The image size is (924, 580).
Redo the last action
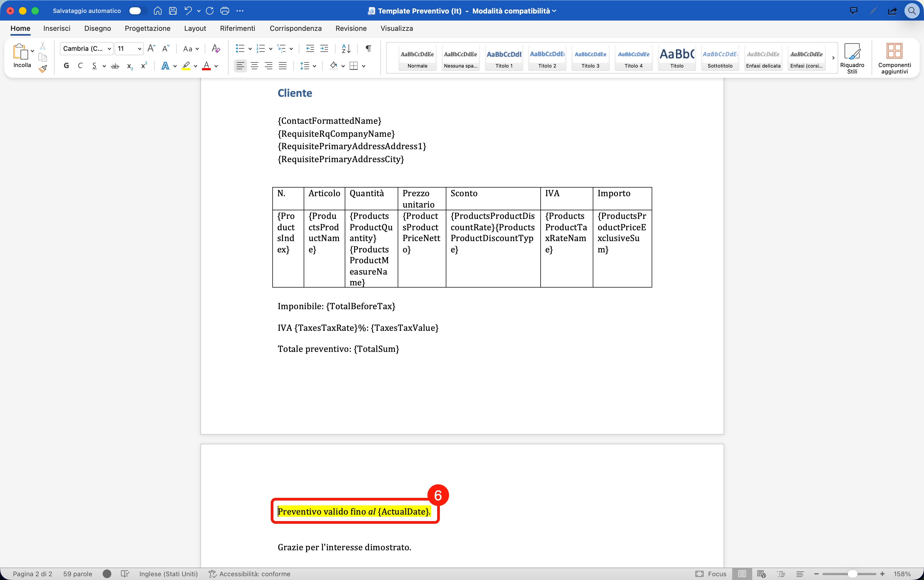pos(209,11)
